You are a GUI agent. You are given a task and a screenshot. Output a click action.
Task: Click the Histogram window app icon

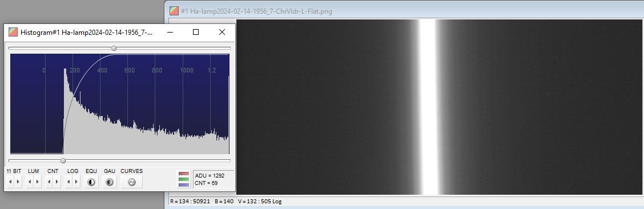(13, 32)
